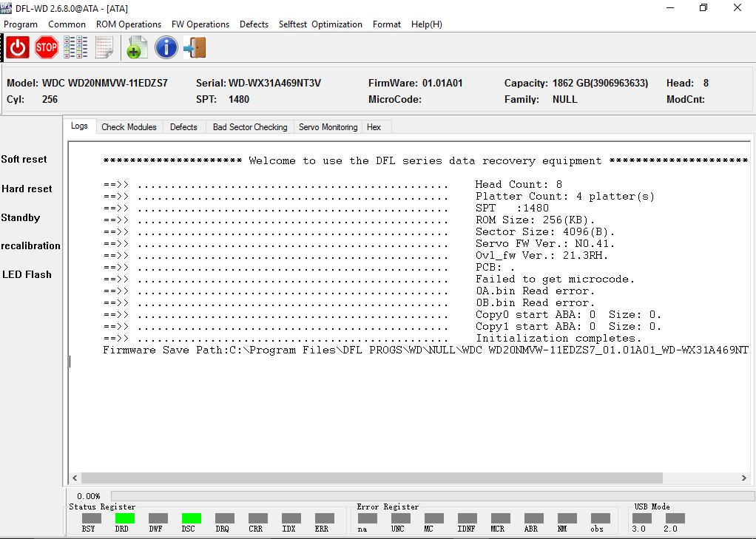Click the model value WDC WD20NMVW-11EDZS7
The height and width of the screenshot is (539, 756).
[x=105, y=83]
